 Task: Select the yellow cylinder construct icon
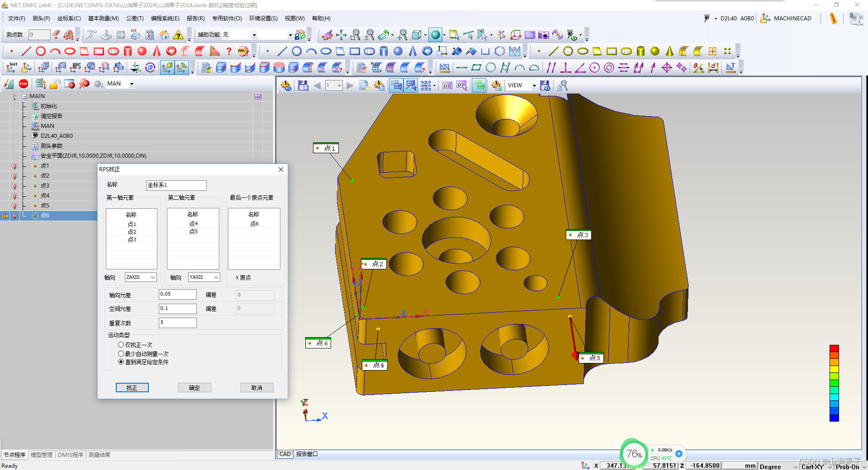pos(640,51)
